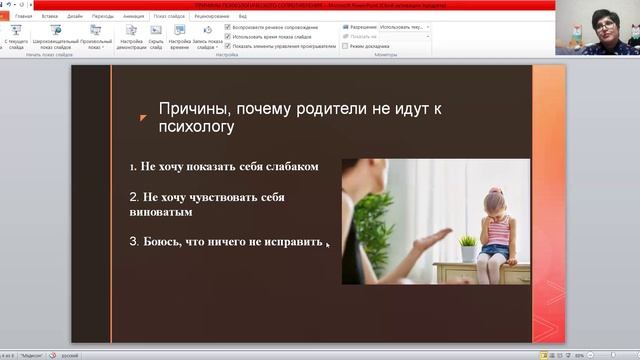The width and height of the screenshot is (640, 360).
Task: Enable Режим докладчика presenter view checkbox
Action: 345,46
